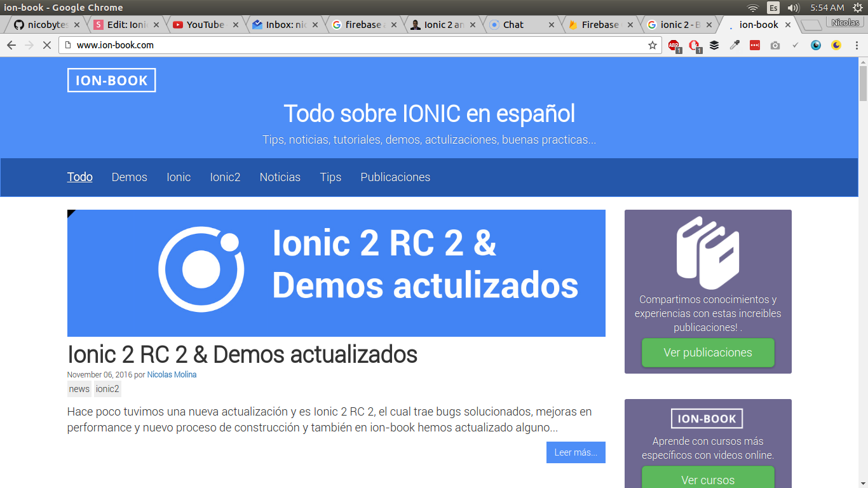Go back with the browser arrow
This screenshot has width=868, height=488.
coord(11,45)
